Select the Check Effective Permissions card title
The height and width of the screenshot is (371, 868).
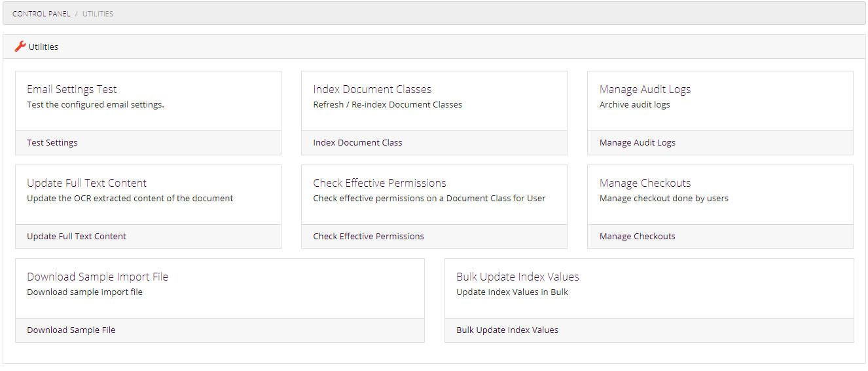pos(380,184)
